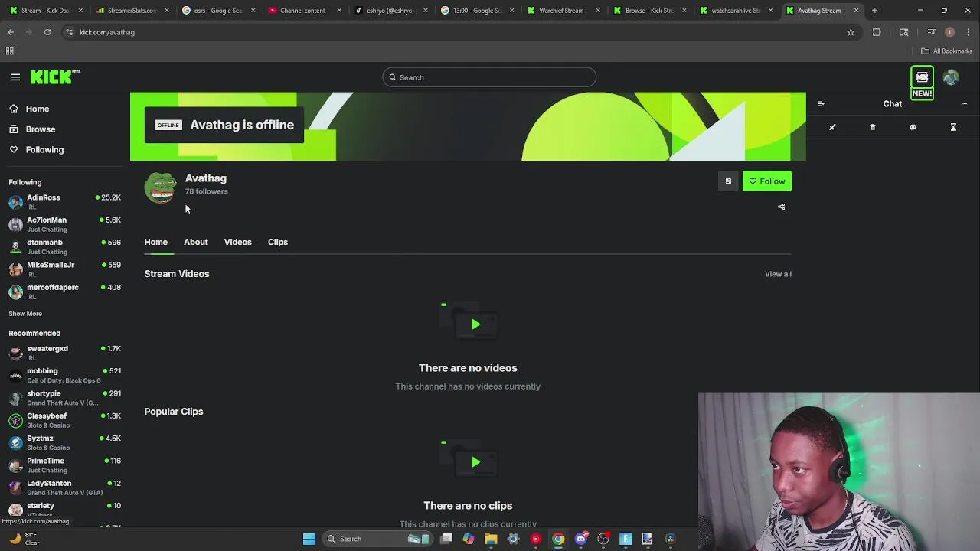Image resolution: width=980 pixels, height=551 pixels.
Task: Open the user profile avatar menu
Action: (951, 77)
